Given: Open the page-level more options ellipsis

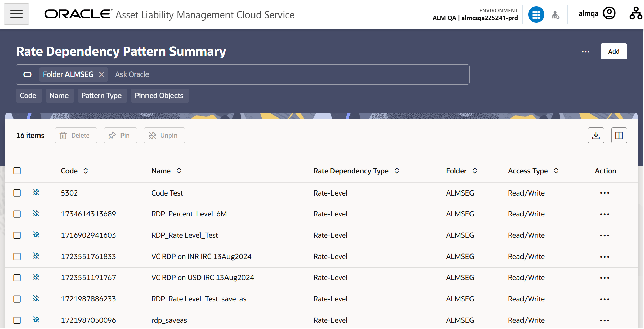Looking at the screenshot, I should pyautogui.click(x=586, y=52).
